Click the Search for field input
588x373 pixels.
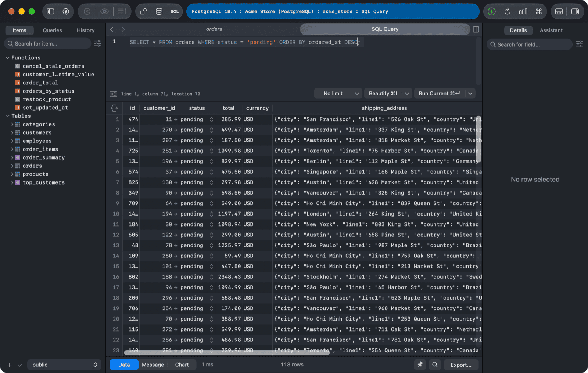[530, 44]
